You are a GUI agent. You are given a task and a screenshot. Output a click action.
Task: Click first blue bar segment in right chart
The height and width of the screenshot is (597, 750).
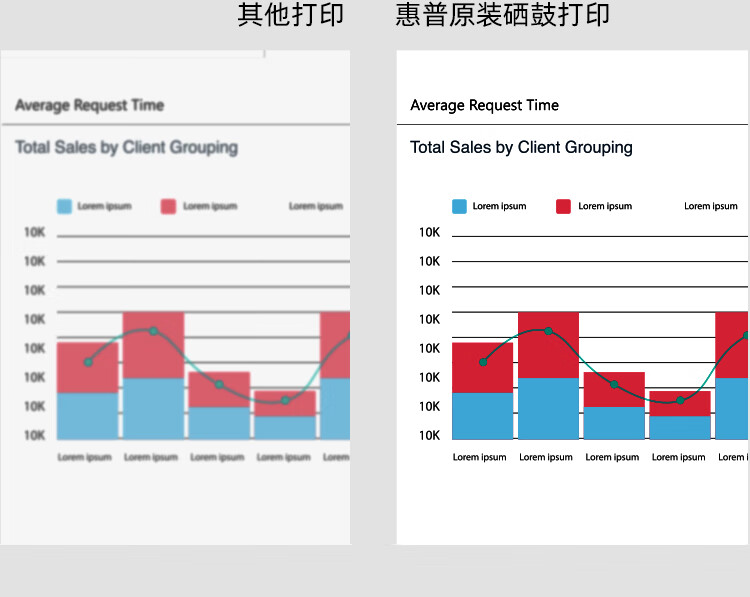[x=483, y=415]
